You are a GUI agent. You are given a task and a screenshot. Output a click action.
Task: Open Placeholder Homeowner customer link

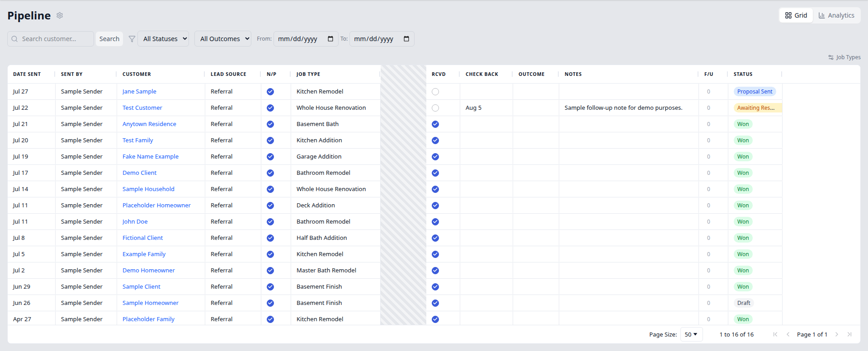(x=156, y=205)
